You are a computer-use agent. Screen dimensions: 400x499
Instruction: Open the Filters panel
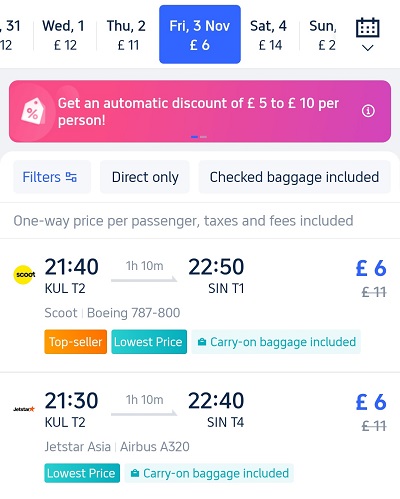point(52,177)
